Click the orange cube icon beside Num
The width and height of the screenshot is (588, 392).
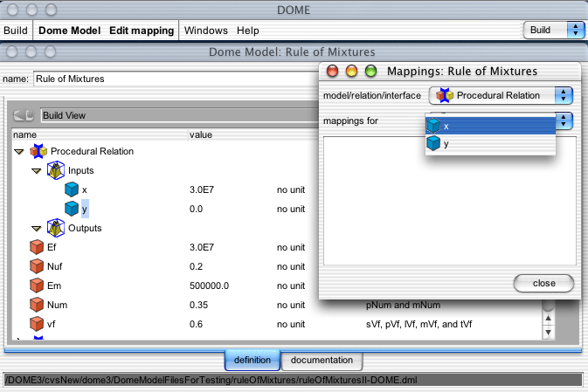(37, 305)
